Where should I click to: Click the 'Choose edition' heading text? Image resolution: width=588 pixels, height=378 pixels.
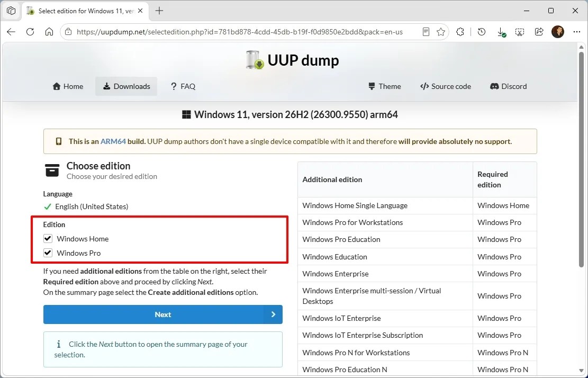pyautogui.click(x=98, y=166)
